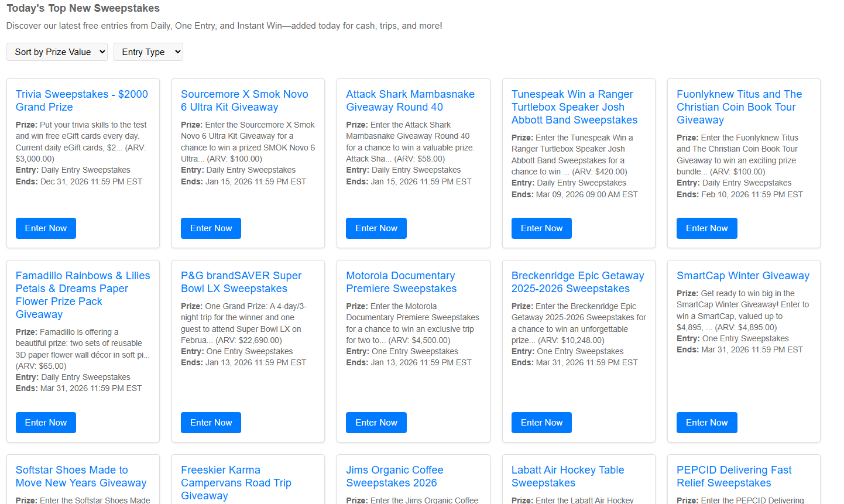844x504 pixels.
Task: Open Fuonlyknew Titus Christian Coin giveaway title
Action: 739,107
